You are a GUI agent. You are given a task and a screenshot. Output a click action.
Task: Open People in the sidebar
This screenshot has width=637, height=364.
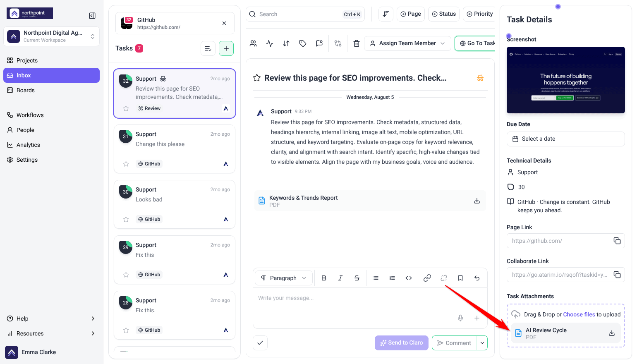[x=51, y=130]
